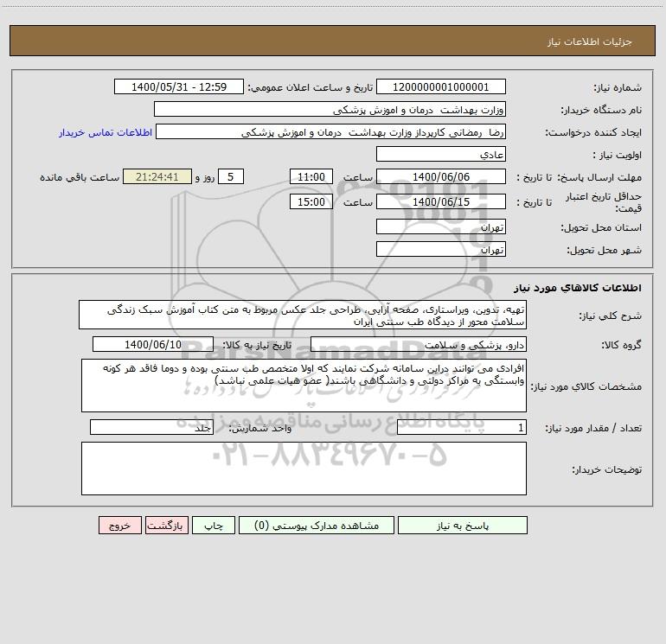Viewport: 666px width, 644px height.
Task: Click the countdown timer 21:24:41
Action: click(157, 176)
